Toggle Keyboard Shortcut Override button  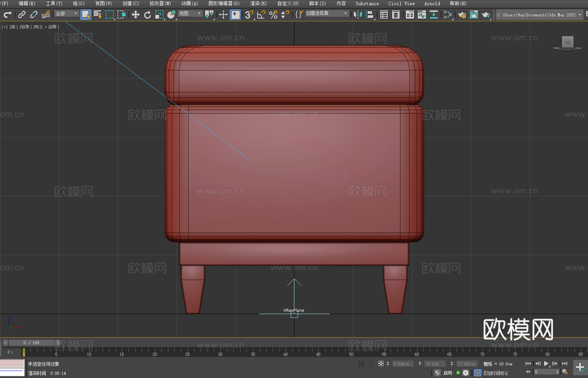click(235, 14)
